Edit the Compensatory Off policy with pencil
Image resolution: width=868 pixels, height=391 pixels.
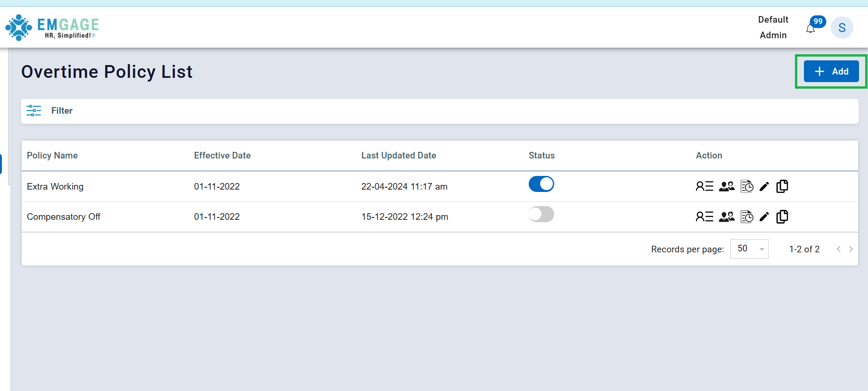[764, 217]
